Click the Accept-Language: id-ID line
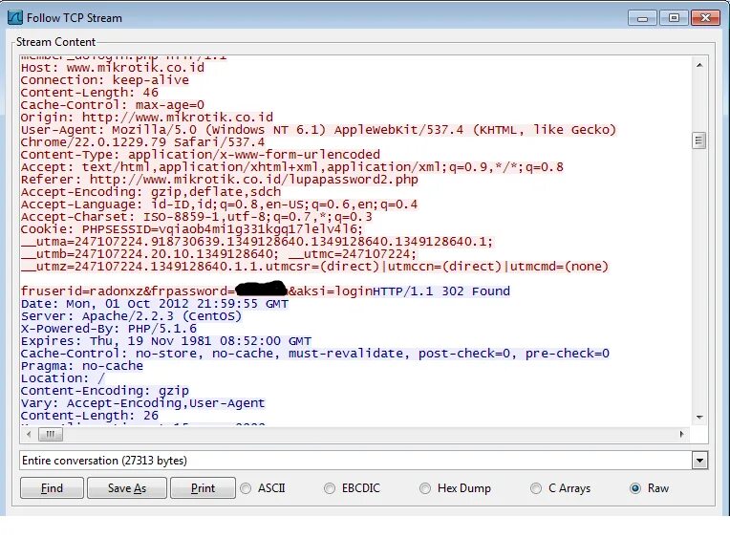The image size is (730, 560). (x=219, y=205)
